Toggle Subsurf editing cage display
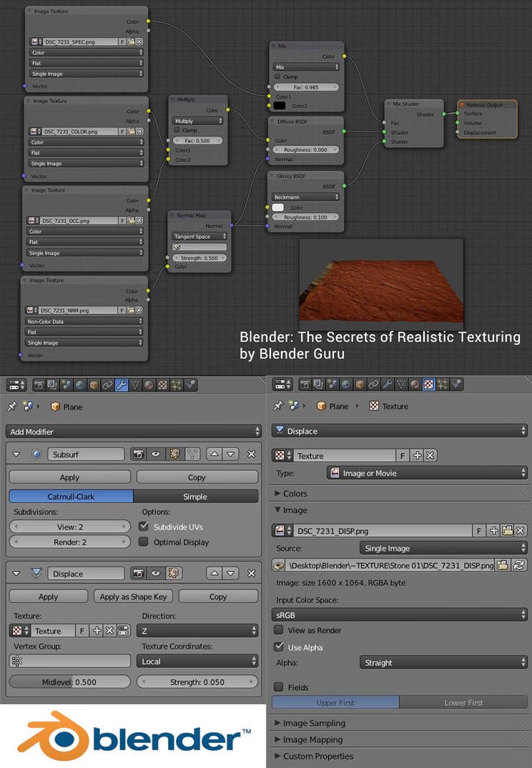The height and width of the screenshot is (768, 532). click(192, 454)
